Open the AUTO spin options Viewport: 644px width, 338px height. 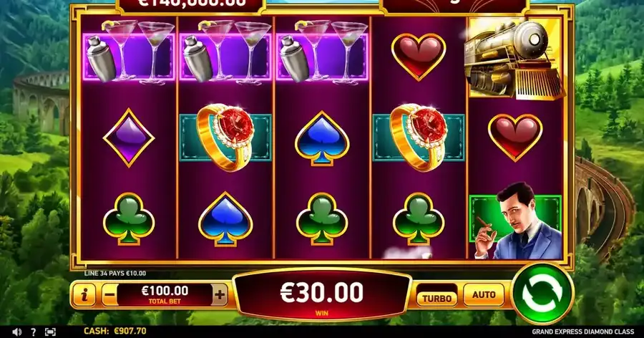point(484,295)
